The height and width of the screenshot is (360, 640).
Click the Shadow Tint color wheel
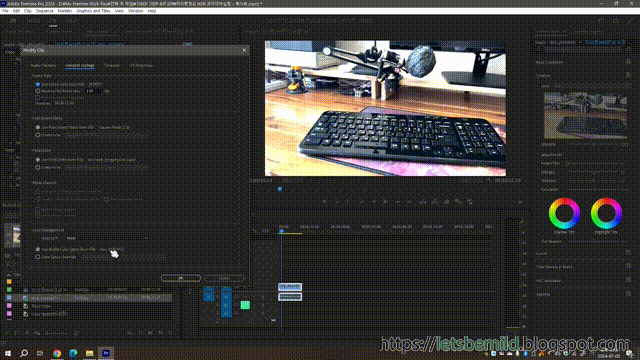[564, 213]
